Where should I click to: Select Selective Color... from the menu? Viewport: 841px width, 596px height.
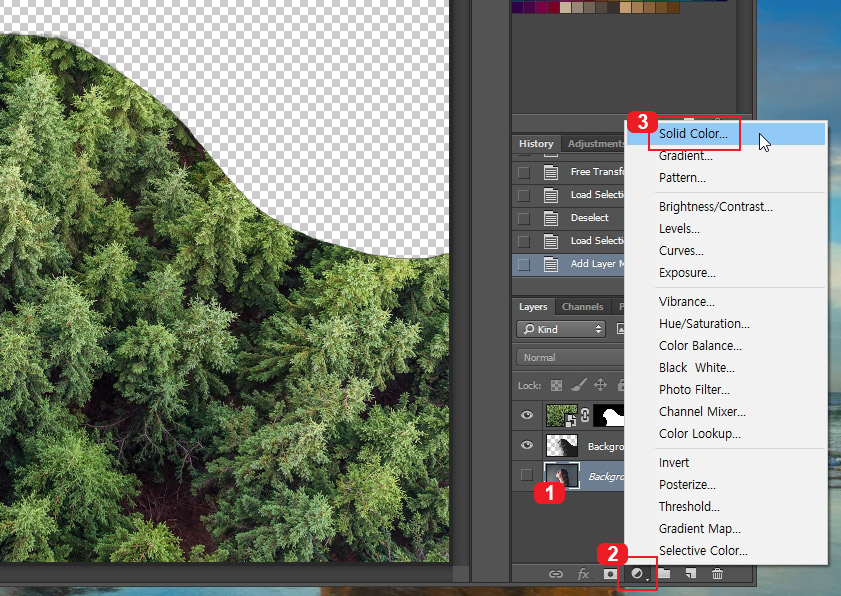pos(726,550)
